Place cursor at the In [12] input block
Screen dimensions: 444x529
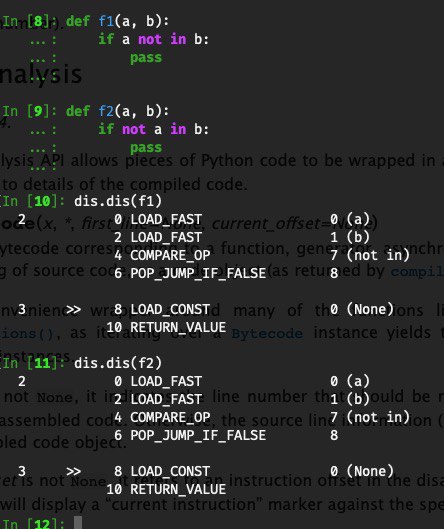click(78, 523)
